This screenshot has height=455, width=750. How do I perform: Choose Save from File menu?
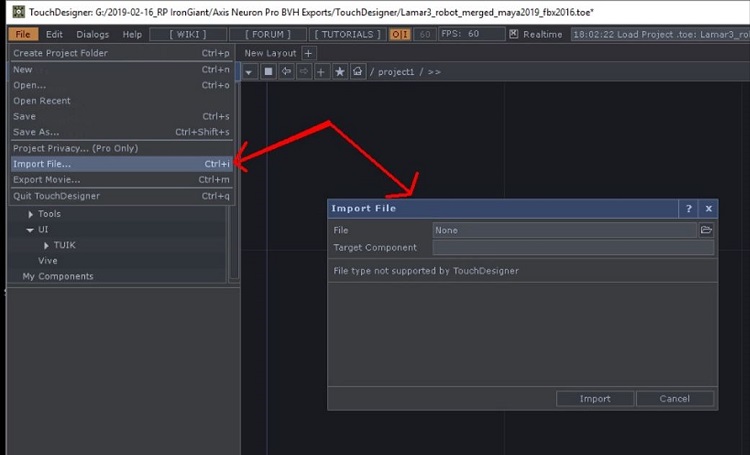coord(121,116)
